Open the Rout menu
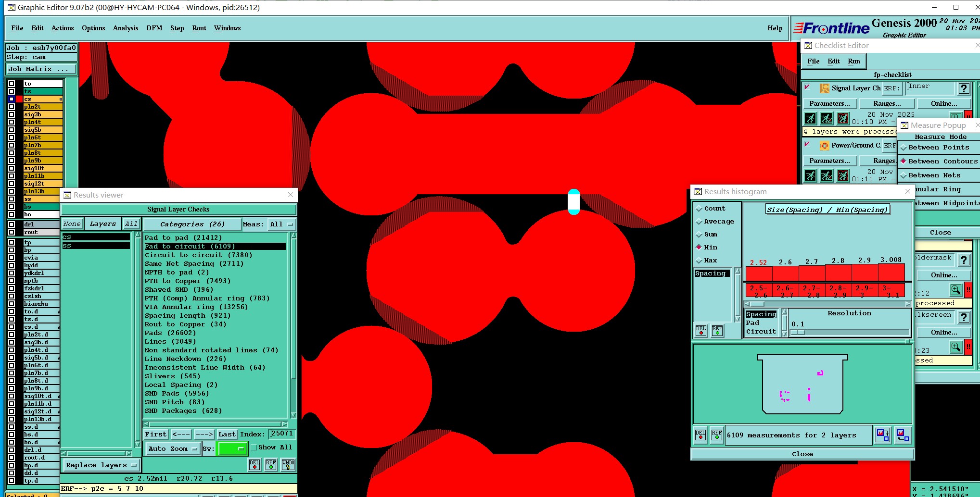 click(x=199, y=28)
